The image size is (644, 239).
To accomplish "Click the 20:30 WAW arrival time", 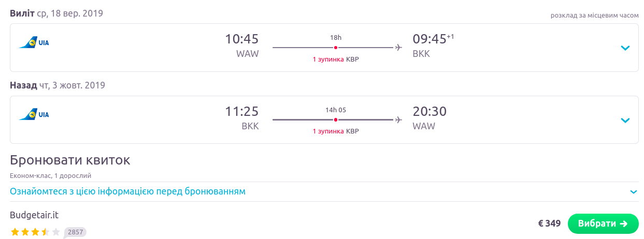I will [429, 111].
